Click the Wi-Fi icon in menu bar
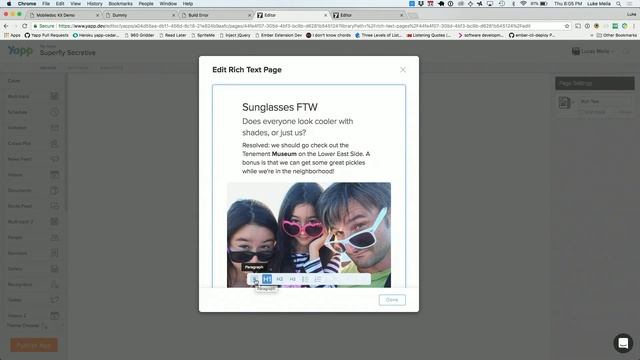The width and height of the screenshot is (640, 360). (x=523, y=4)
